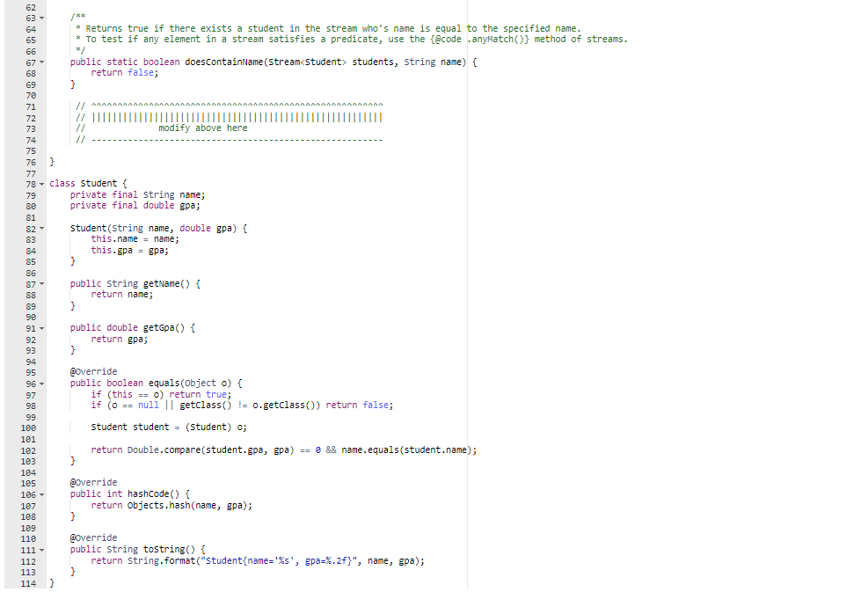
Task: Click line number 114 in the gutter
Action: click(28, 583)
